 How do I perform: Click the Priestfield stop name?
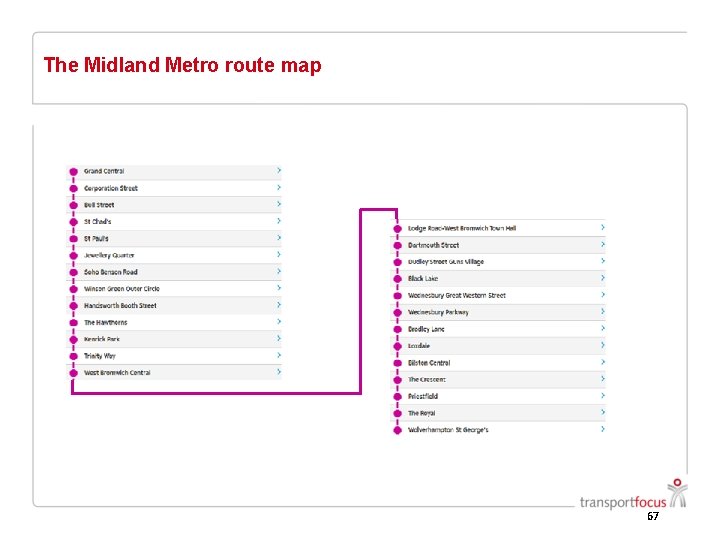tap(423, 396)
